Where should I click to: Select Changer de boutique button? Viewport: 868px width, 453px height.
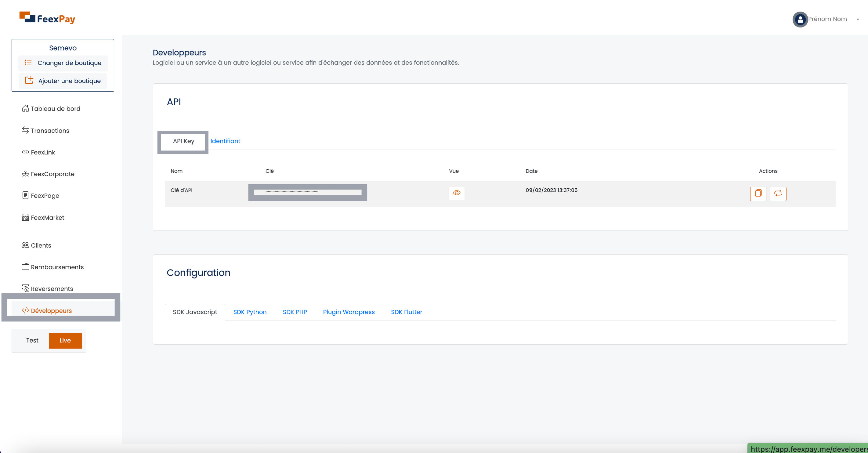63,63
